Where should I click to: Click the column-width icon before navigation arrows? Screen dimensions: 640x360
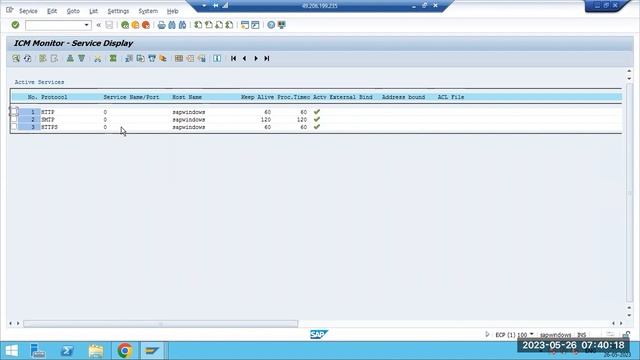pyautogui.click(x=217, y=58)
